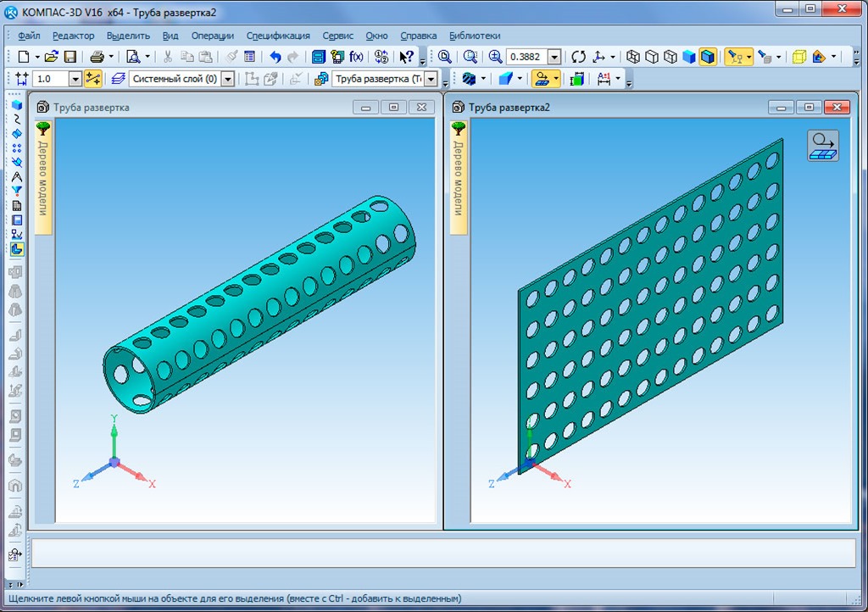The image size is (868, 612).
Task: Click the zoom value 0.3882 field
Action: click(526, 57)
